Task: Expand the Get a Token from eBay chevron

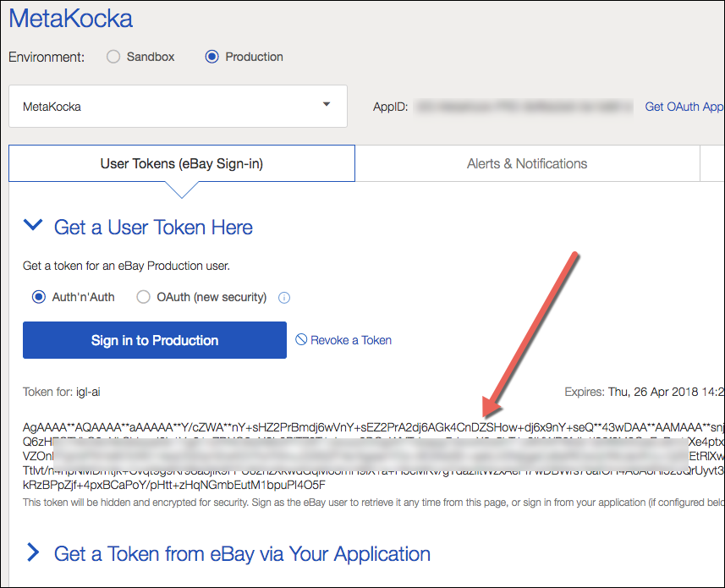Action: tap(33, 552)
